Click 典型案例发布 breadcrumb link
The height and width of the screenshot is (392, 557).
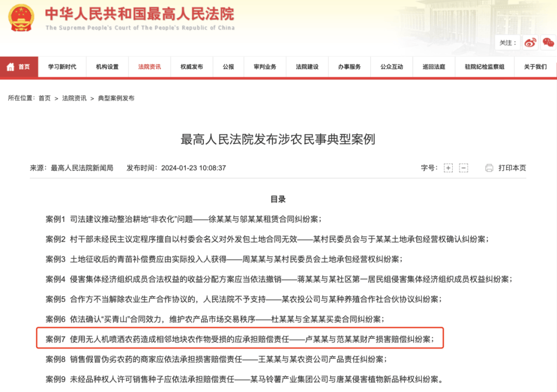pyautogui.click(x=116, y=98)
